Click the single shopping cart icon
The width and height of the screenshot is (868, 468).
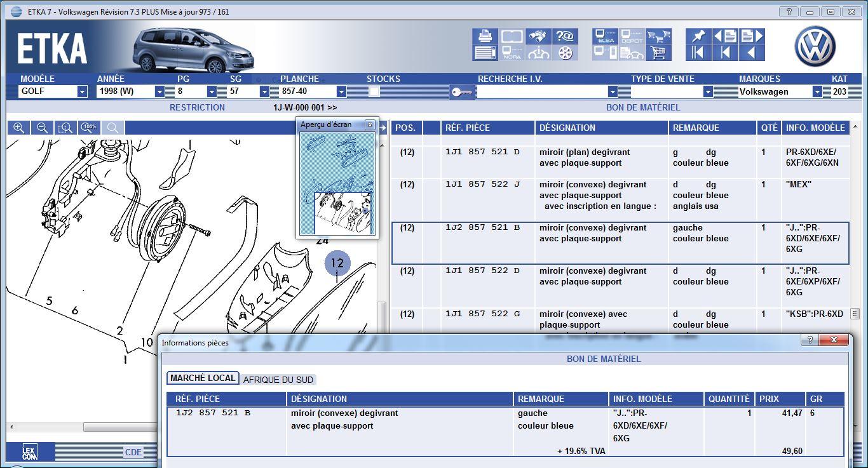click(x=658, y=53)
